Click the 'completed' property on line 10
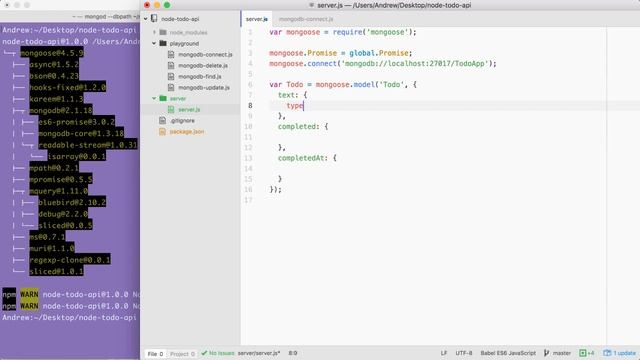The height and width of the screenshot is (360, 640). 297,127
